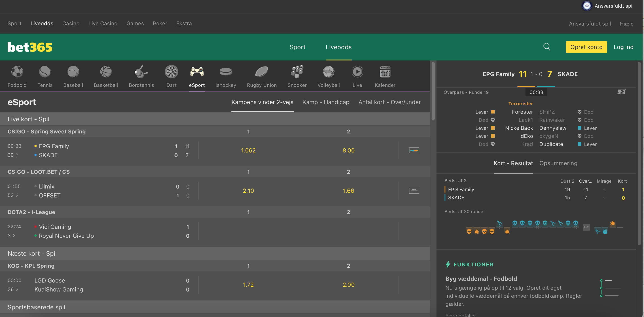
Task: Click the Log ind link
Action: 623,47
